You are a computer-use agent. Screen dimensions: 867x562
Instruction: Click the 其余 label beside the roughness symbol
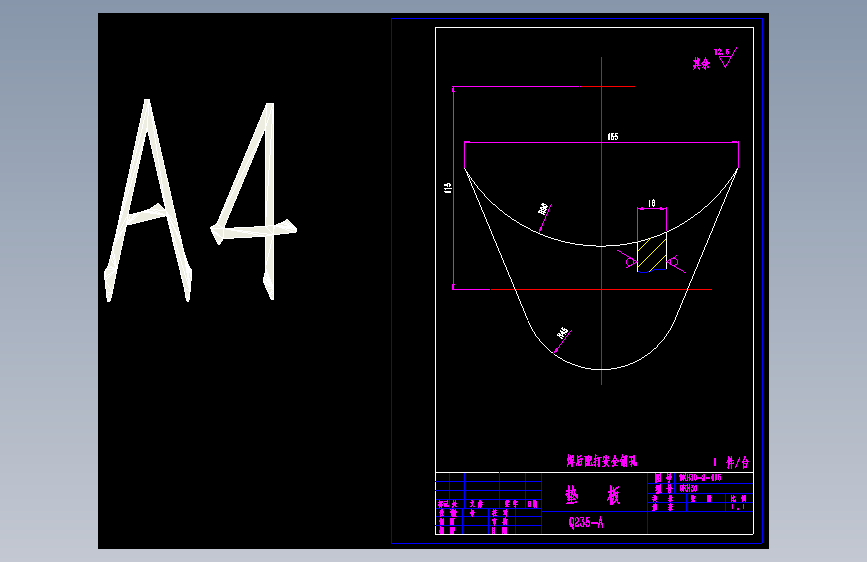[701, 64]
